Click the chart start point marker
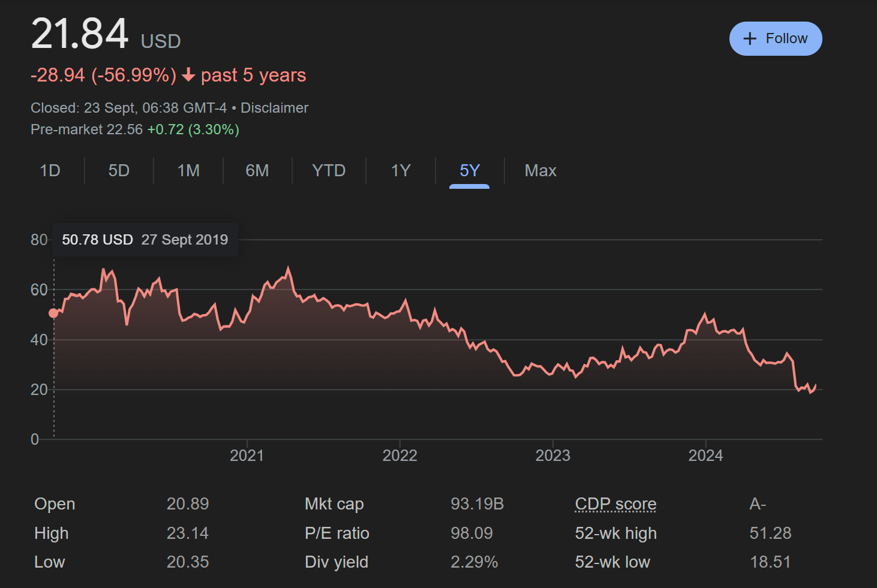 pos(53,313)
